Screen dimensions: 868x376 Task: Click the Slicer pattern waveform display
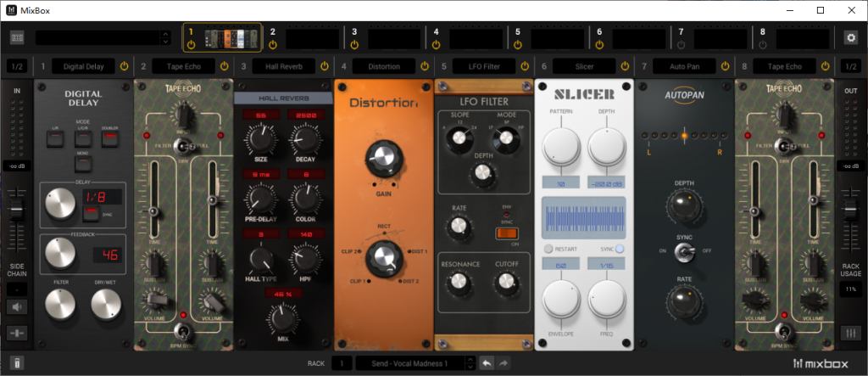tap(584, 218)
